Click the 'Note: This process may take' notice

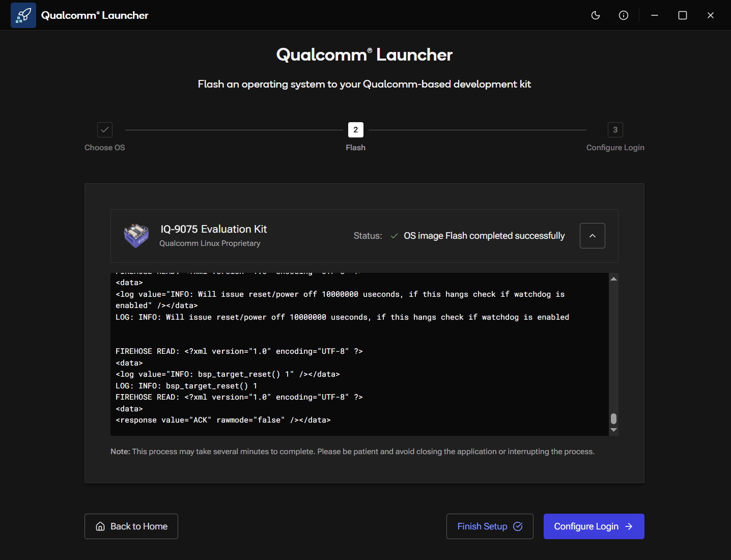click(x=352, y=452)
